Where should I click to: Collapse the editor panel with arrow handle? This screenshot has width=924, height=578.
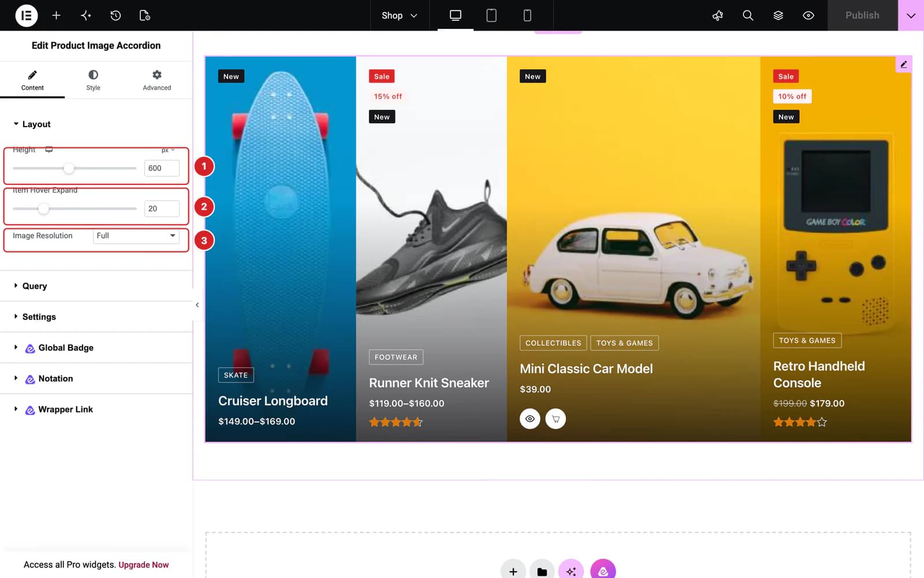click(197, 305)
